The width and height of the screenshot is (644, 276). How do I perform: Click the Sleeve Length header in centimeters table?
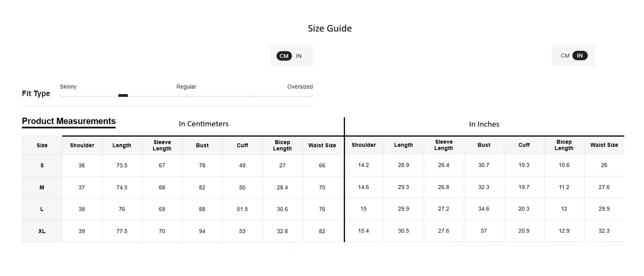click(162, 145)
